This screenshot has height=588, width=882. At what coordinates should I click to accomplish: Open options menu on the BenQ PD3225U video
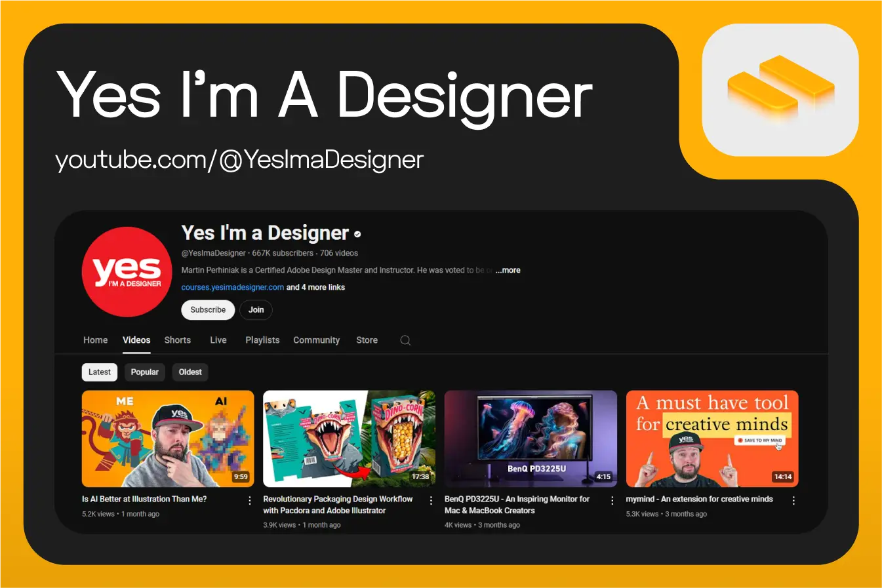[x=612, y=500]
